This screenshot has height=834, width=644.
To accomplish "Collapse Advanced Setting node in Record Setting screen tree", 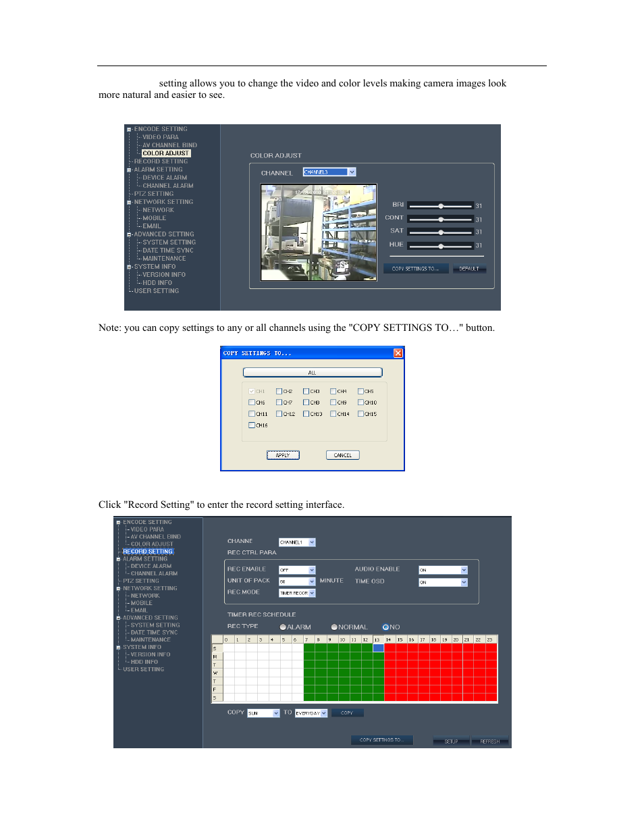I will pyautogui.click(x=118, y=618).
